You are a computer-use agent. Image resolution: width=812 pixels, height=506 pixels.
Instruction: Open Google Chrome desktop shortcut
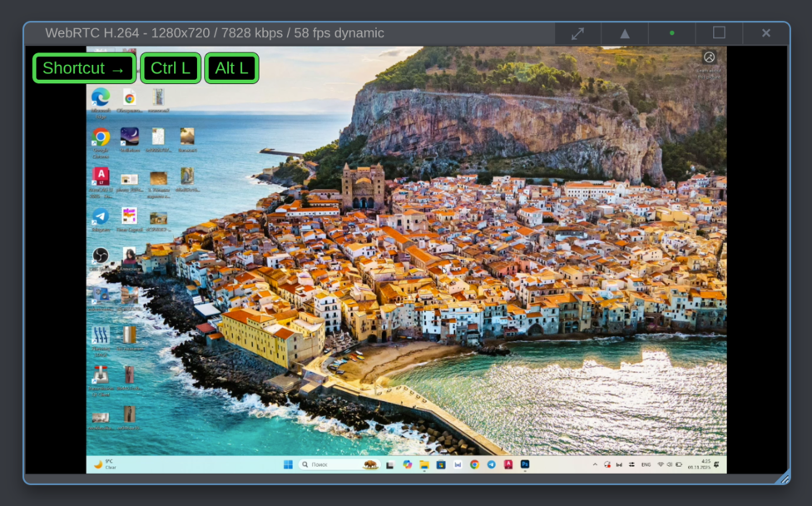tap(101, 137)
